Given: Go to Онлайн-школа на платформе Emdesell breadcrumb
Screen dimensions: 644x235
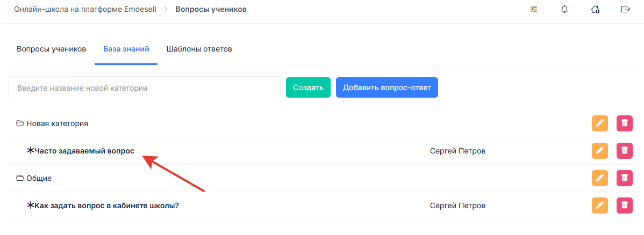Looking at the screenshot, I should [x=85, y=9].
